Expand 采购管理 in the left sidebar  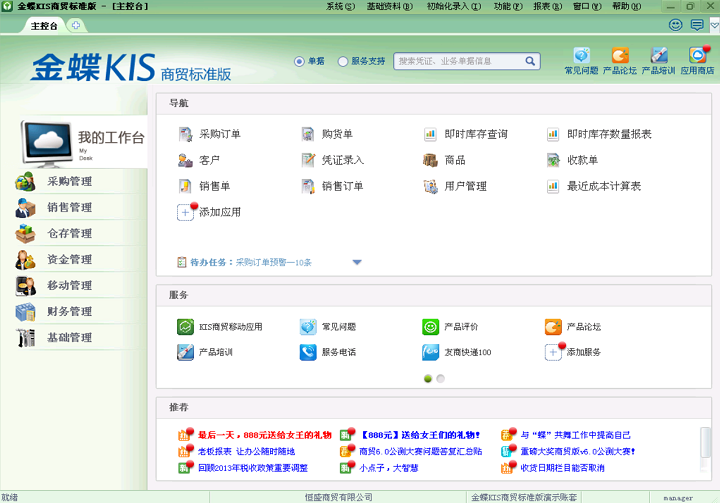coord(69,182)
